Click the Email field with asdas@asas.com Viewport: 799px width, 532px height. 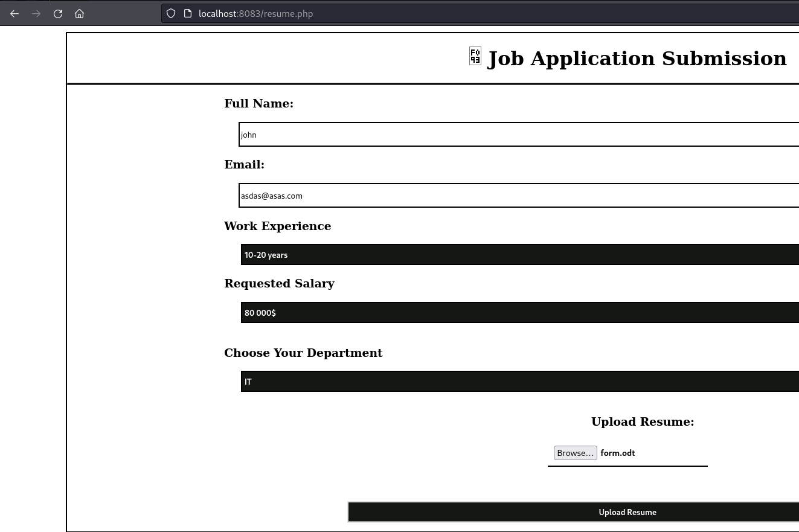coord(519,195)
